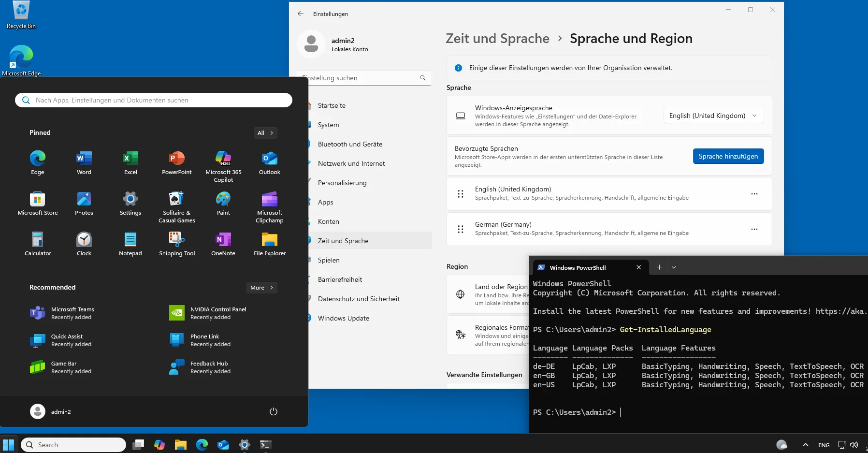Screen dimensions: 868x453
Task: Open options for German (Germany)
Action: (x=754, y=229)
